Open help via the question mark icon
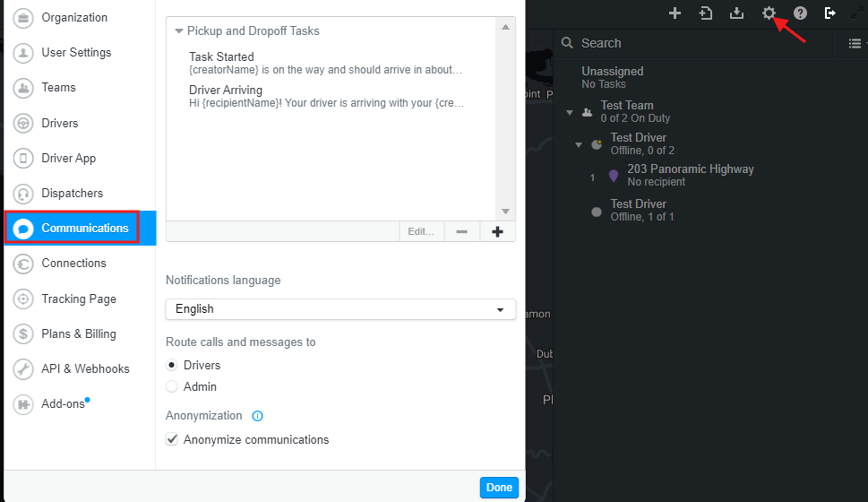The image size is (868, 502). (x=800, y=13)
